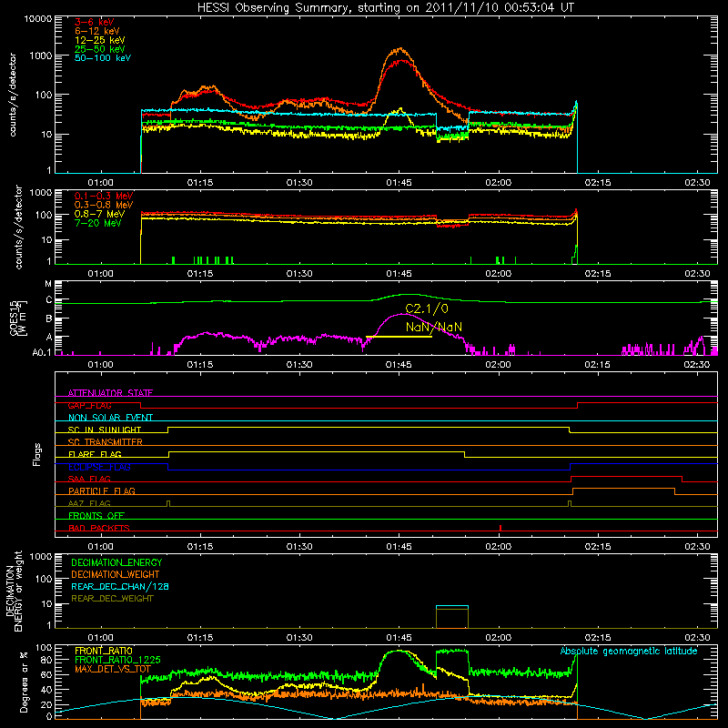This screenshot has width=728, height=728.
Task: Click the DECIMATION_ENERGY legend label
Action: (x=116, y=562)
